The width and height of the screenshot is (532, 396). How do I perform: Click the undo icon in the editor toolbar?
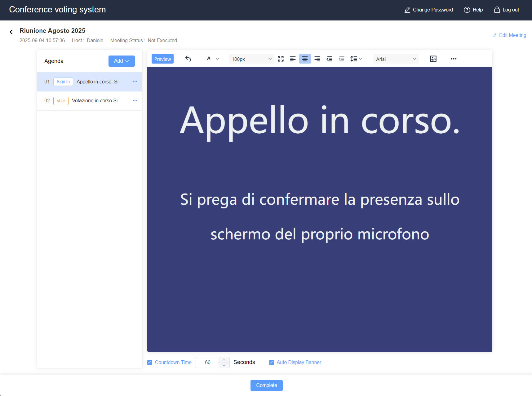[188, 59]
